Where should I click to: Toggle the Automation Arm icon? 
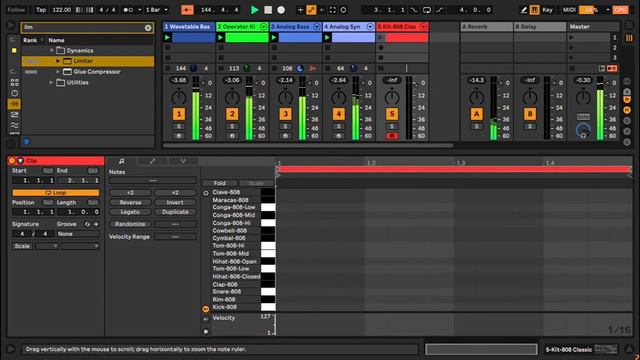click(311, 10)
